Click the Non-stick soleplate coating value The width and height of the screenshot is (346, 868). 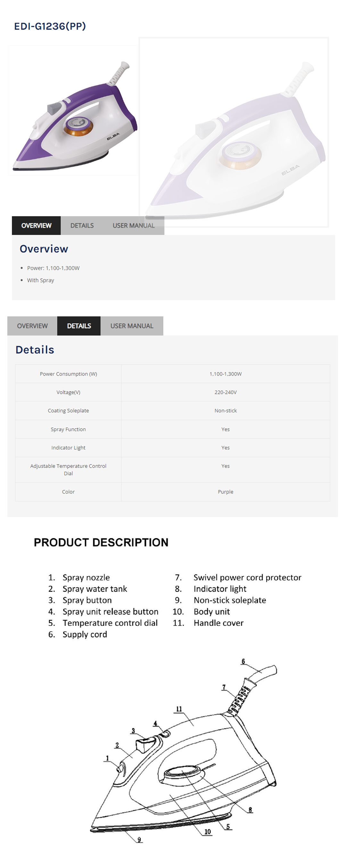(x=226, y=410)
